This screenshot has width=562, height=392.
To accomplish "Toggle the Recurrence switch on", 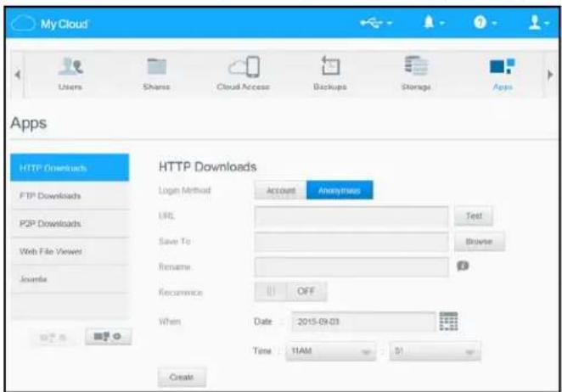I will (x=290, y=291).
